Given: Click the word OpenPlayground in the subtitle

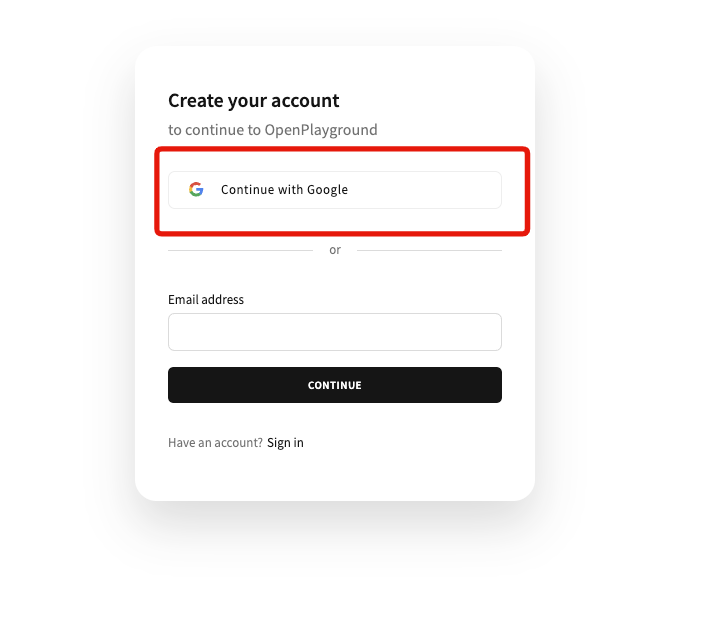Looking at the screenshot, I should 321,130.
